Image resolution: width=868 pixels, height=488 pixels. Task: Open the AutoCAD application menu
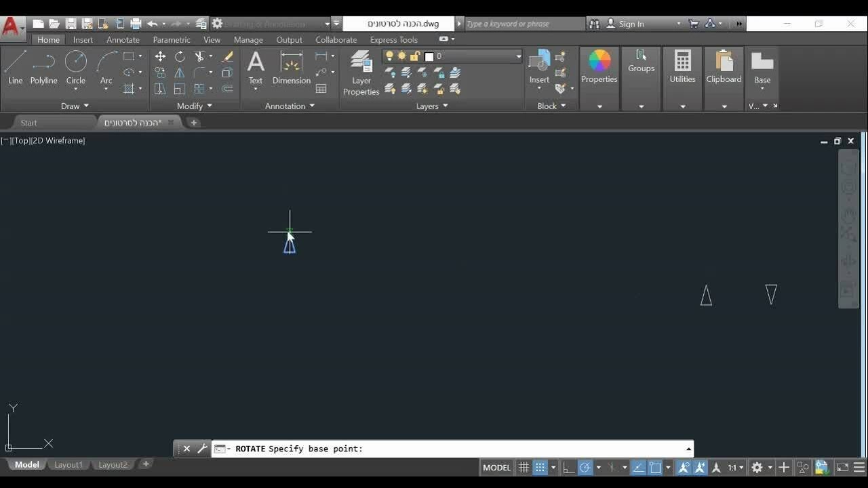coord(12,27)
